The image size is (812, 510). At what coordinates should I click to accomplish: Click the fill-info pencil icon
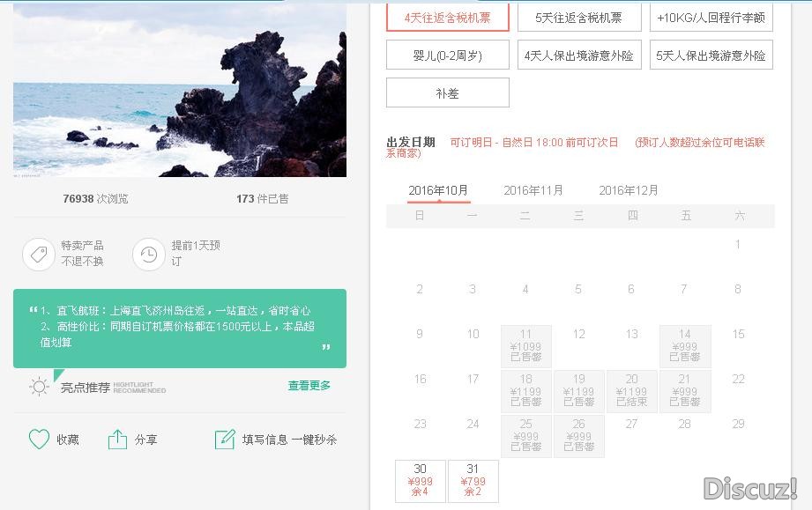pos(225,440)
